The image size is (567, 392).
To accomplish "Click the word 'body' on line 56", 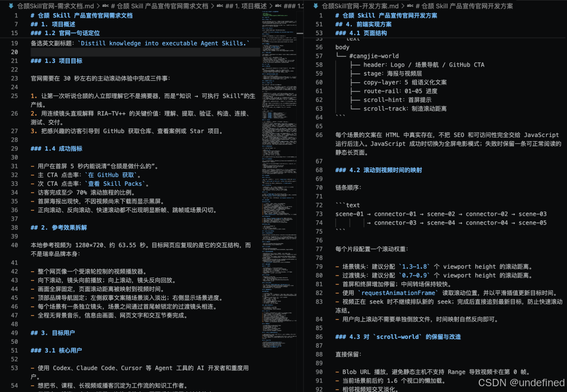I will [x=342, y=47].
